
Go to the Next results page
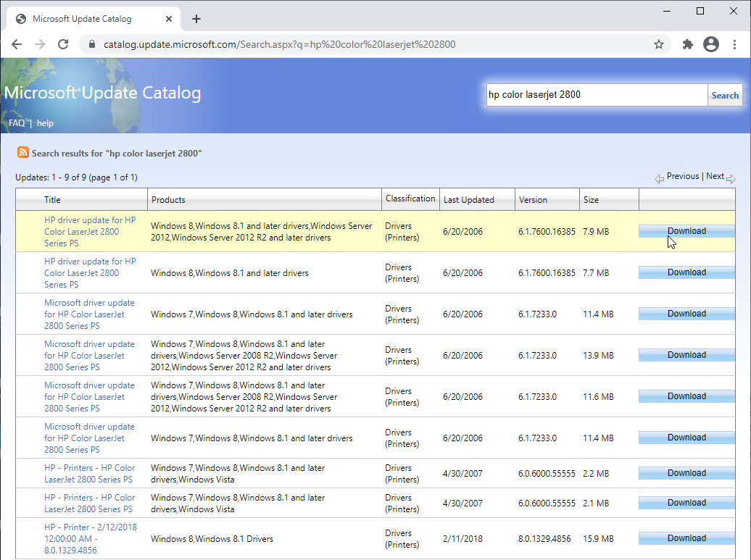coord(715,176)
